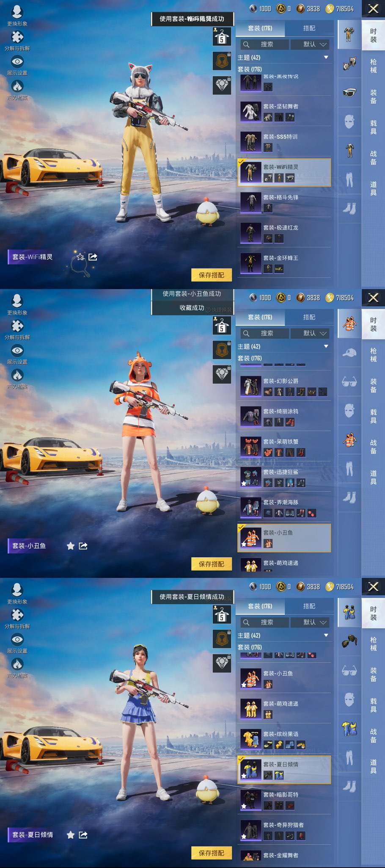
Task: Open 更换形象 in the 夏日倾情 screen
Action: coord(17,594)
